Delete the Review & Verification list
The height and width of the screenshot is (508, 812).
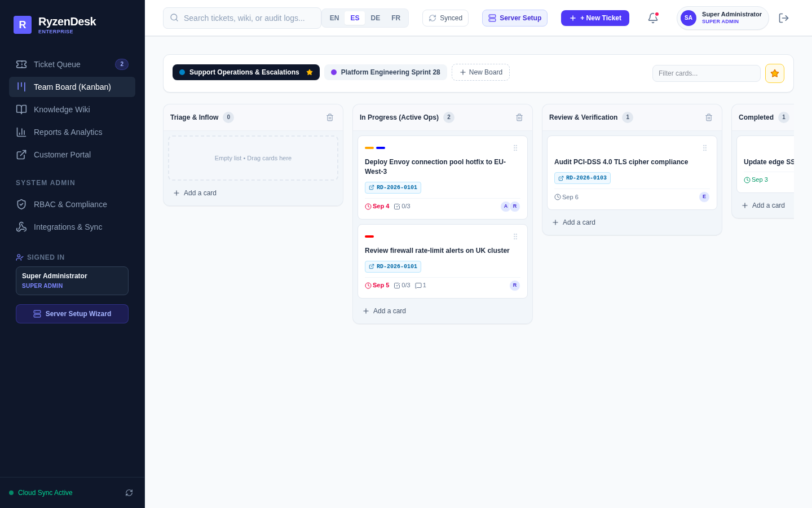tap(709, 117)
